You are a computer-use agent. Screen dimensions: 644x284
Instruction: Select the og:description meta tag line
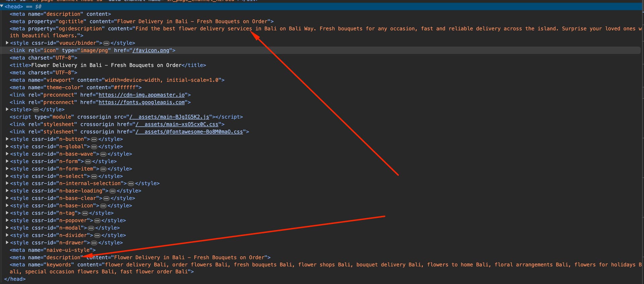(x=325, y=32)
